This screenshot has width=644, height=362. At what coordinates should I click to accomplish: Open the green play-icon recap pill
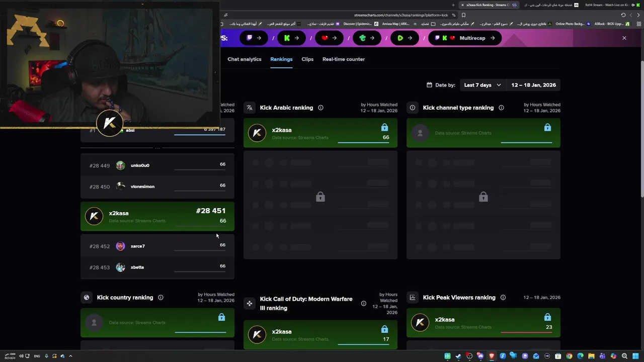pos(405,38)
